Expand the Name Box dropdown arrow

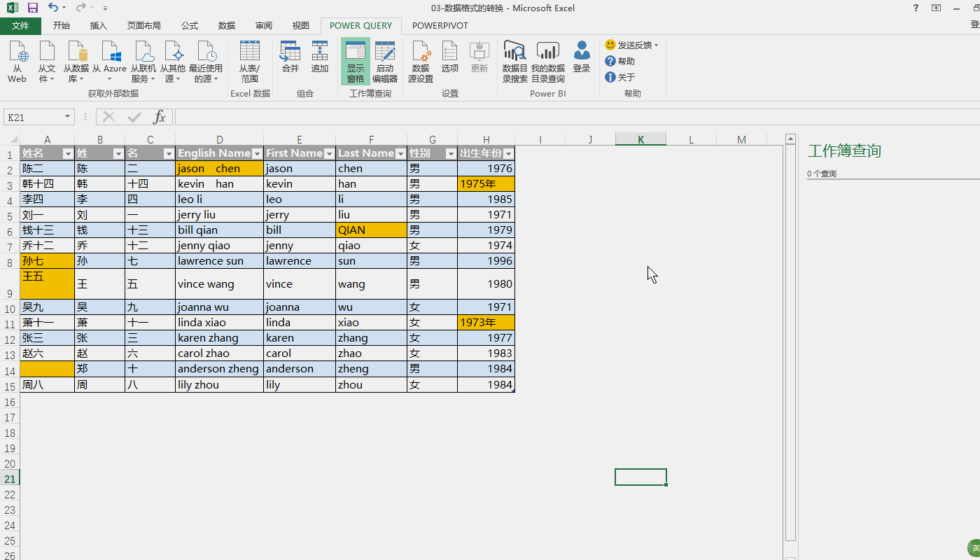[x=68, y=118]
